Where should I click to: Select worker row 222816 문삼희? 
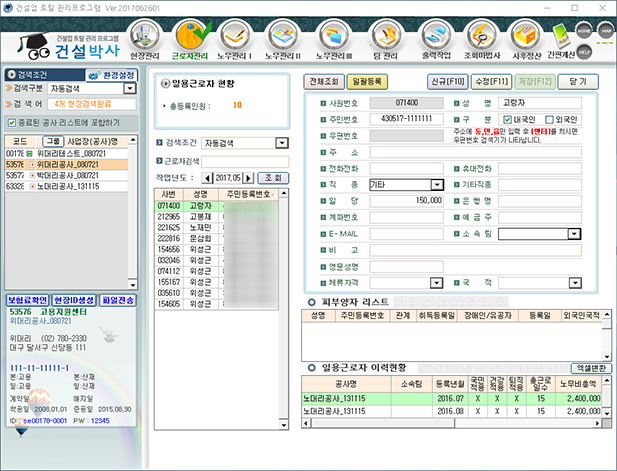tap(216, 238)
